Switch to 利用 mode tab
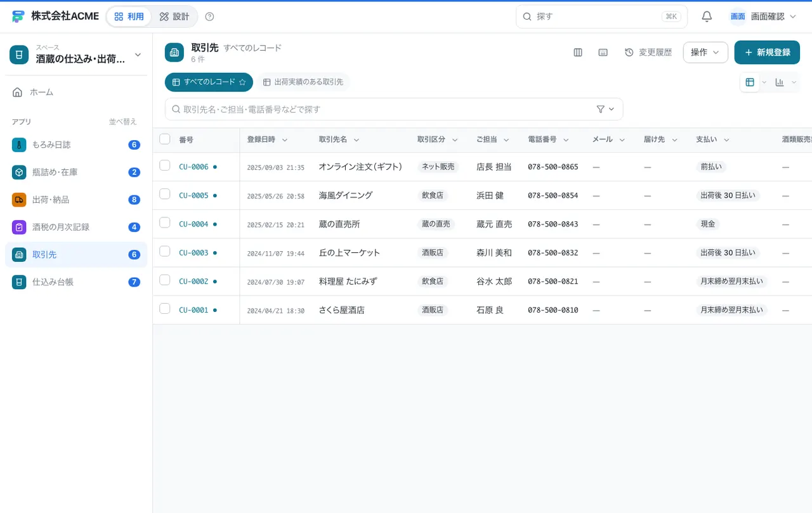 point(129,16)
